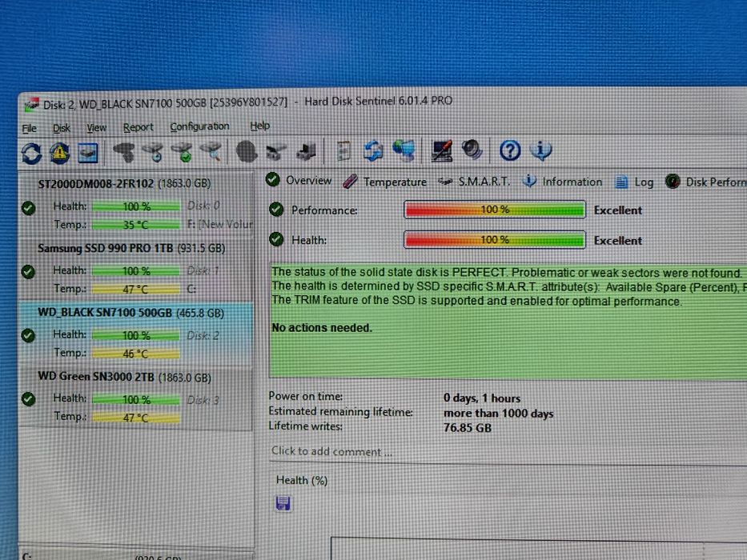The image size is (747, 560).
Task: Click the green check icon beside Performance
Action: [x=276, y=210]
